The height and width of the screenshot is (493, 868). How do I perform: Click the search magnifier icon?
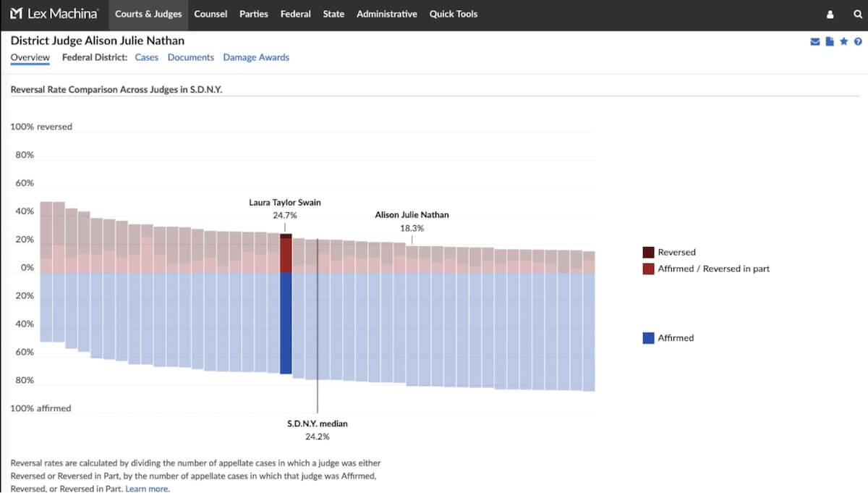coord(857,14)
